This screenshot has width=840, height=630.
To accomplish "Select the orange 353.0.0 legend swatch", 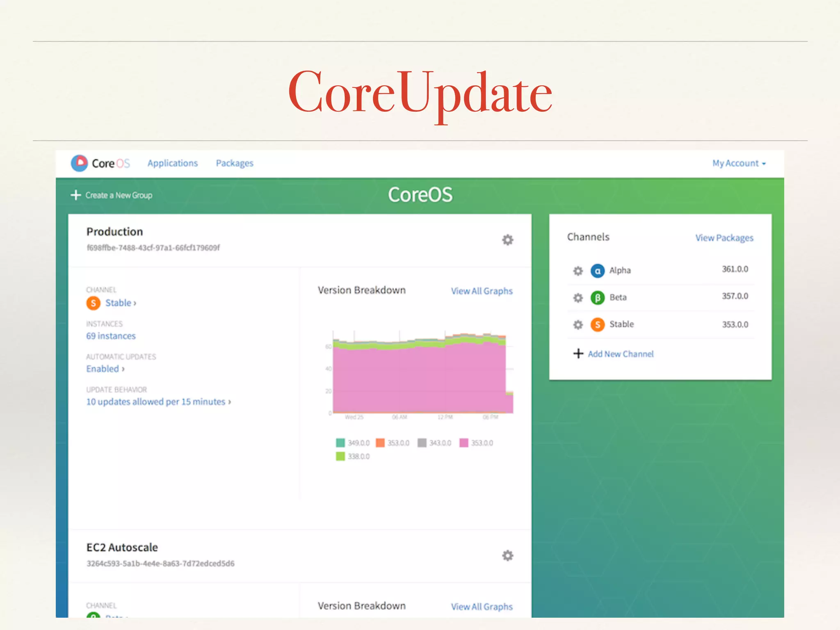I will pos(380,443).
